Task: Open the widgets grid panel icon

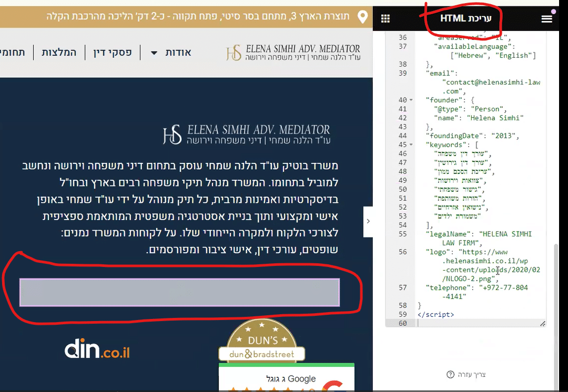Action: pos(386,18)
